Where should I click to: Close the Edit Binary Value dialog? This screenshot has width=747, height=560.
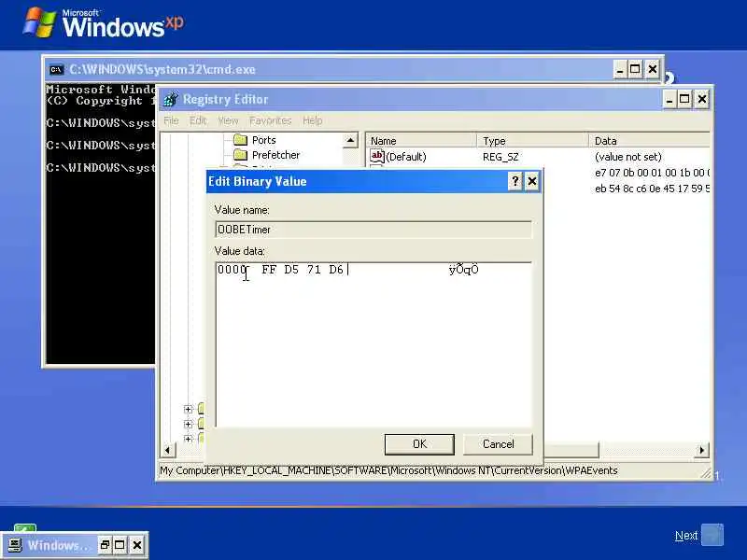click(x=531, y=181)
